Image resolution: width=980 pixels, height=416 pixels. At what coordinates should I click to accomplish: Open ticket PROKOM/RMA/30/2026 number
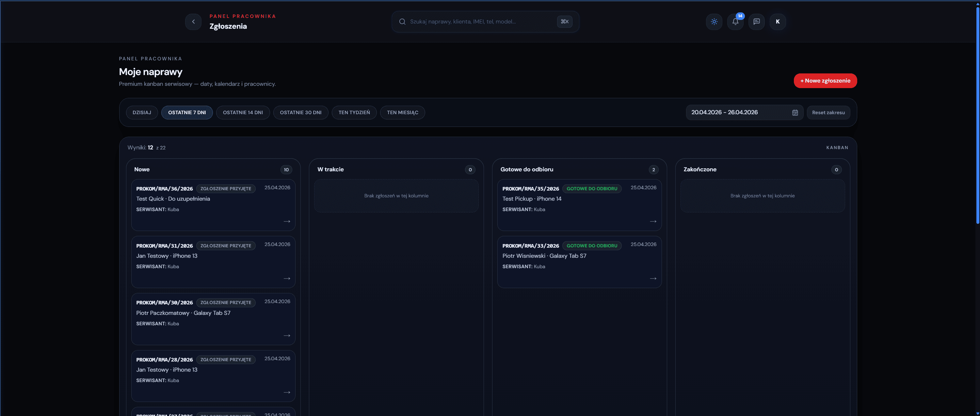point(164,303)
